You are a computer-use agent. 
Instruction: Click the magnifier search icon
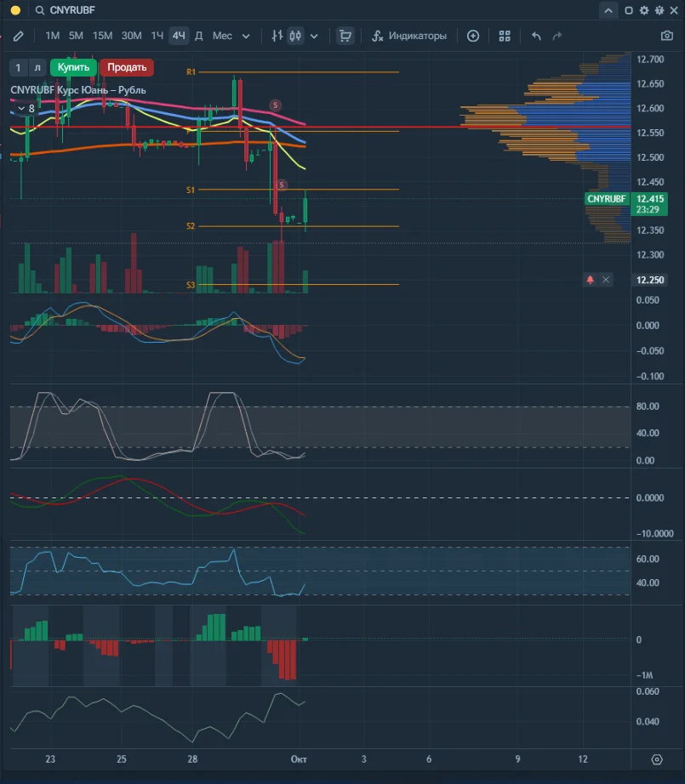click(x=39, y=10)
